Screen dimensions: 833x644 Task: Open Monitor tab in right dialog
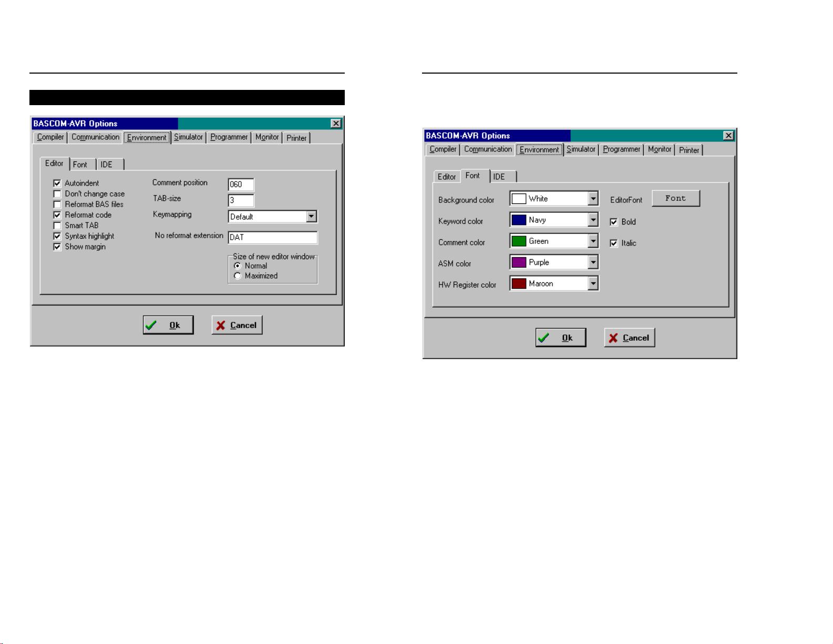(x=660, y=149)
